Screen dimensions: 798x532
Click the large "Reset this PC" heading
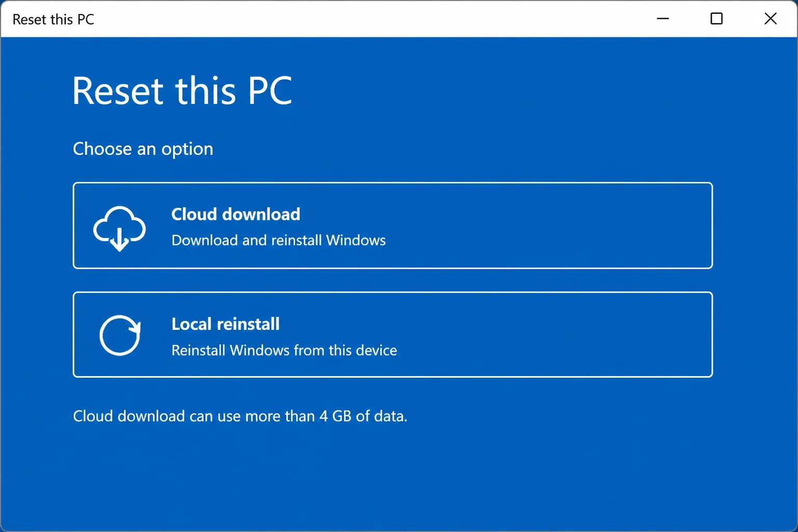(x=182, y=91)
